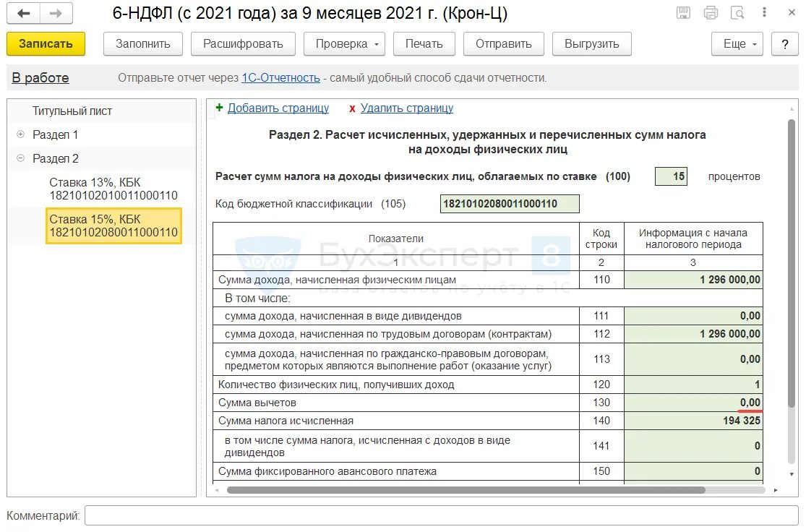Screen dimensions: 806x532
Task: Select Раздел 2 in the tree
Action: (x=56, y=159)
